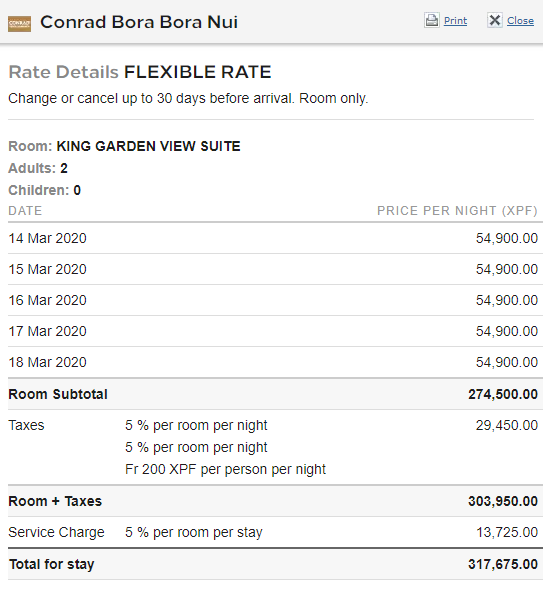Click the Close link

point(520,21)
